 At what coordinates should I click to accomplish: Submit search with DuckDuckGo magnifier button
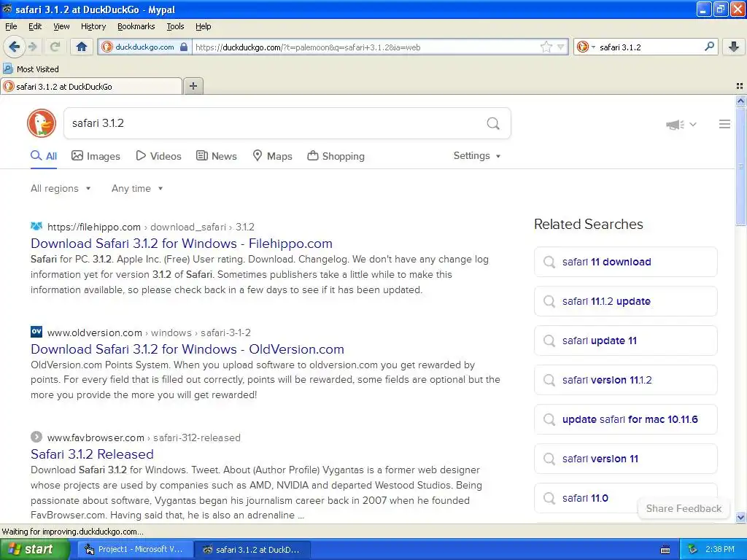pos(493,124)
